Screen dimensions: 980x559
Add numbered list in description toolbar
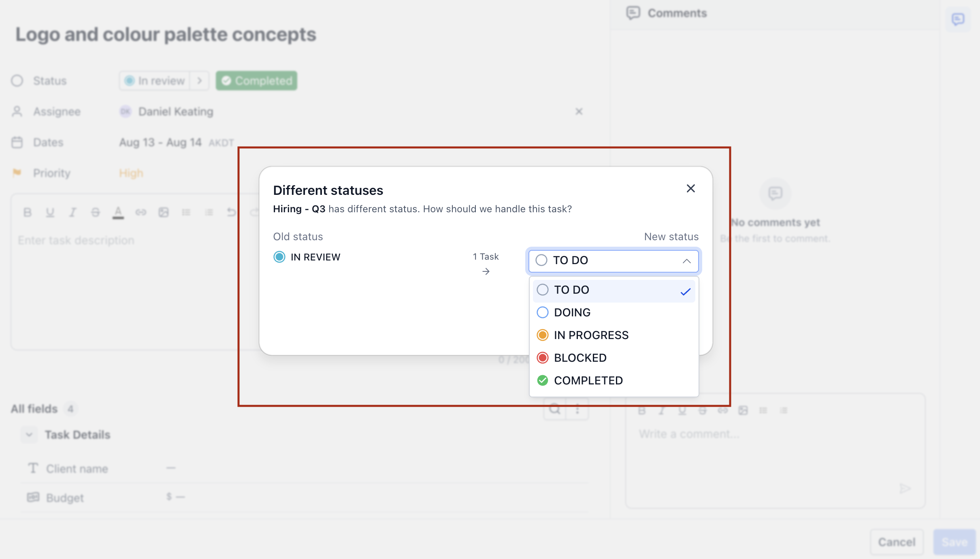(209, 212)
